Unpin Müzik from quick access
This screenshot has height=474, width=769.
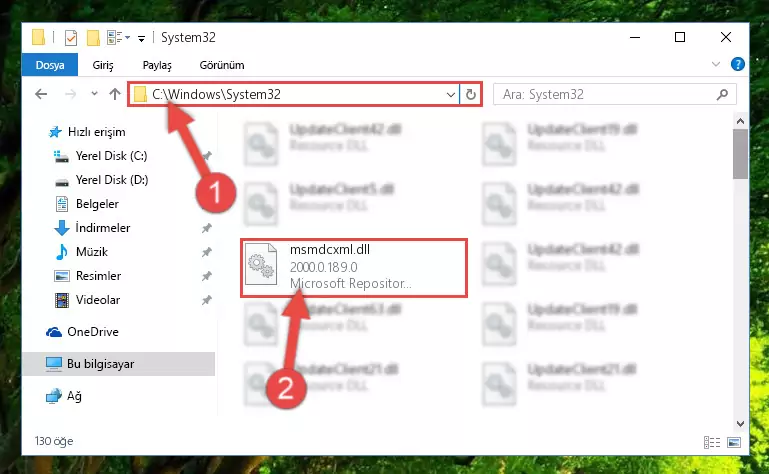206,252
